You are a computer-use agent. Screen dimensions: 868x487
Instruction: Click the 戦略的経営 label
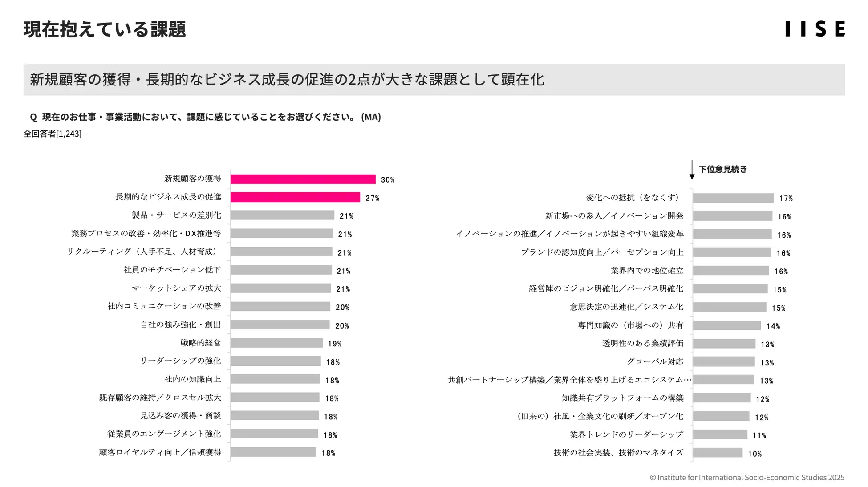[x=201, y=343]
